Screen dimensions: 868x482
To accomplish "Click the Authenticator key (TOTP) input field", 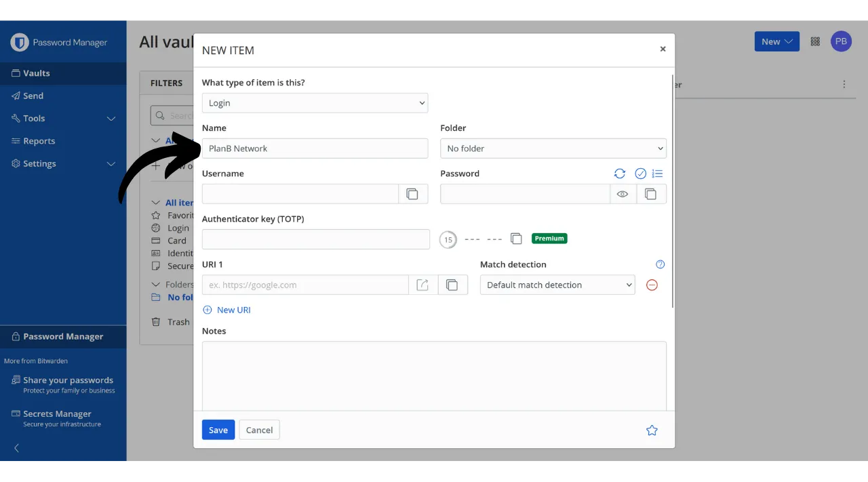I will click(315, 239).
